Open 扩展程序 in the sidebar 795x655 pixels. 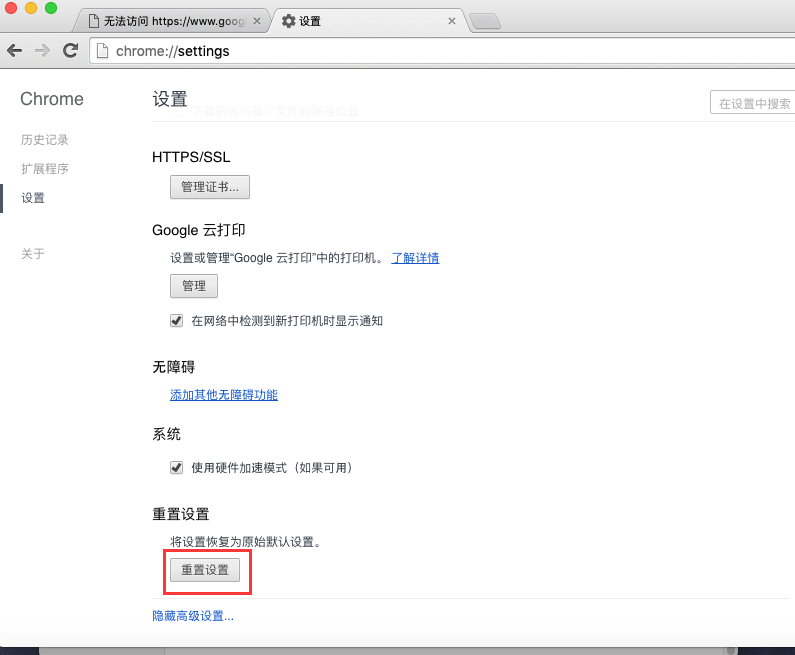tap(45, 169)
